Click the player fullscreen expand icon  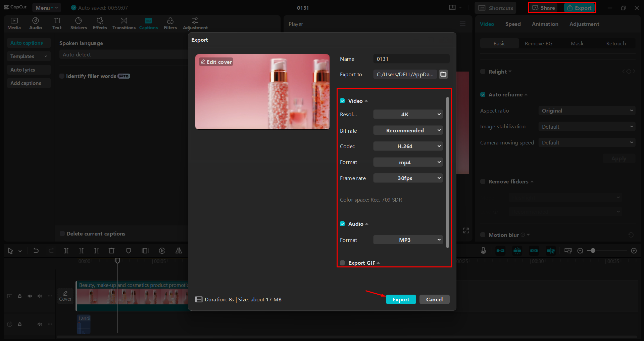point(466,230)
